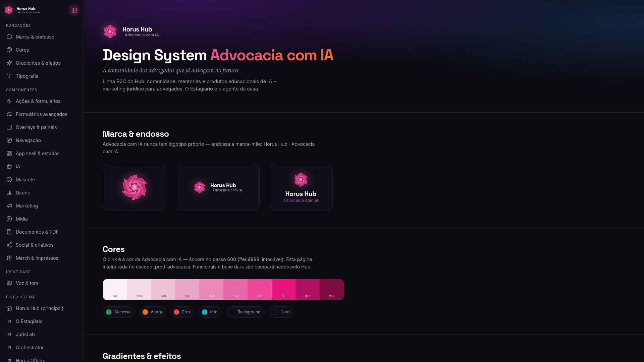Open the Marca & endosso section
Viewport: 644px width, 362px height.
42,37
